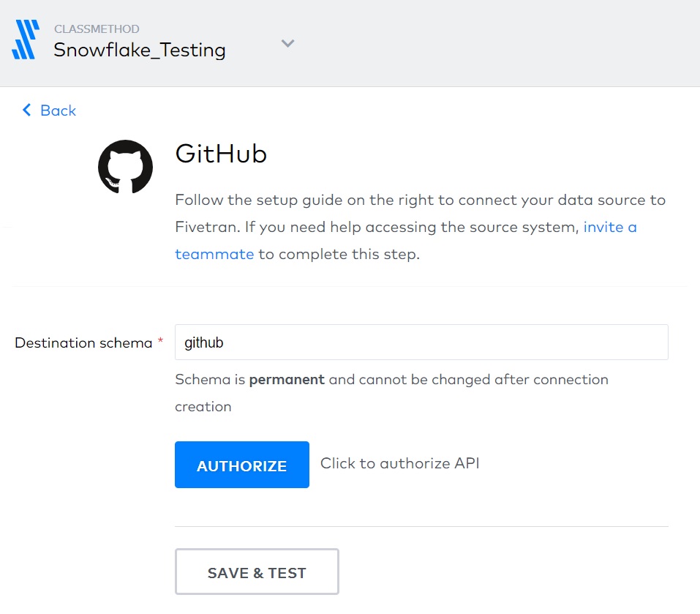
Task: Click the blue back arrow chevron
Action: click(x=27, y=110)
